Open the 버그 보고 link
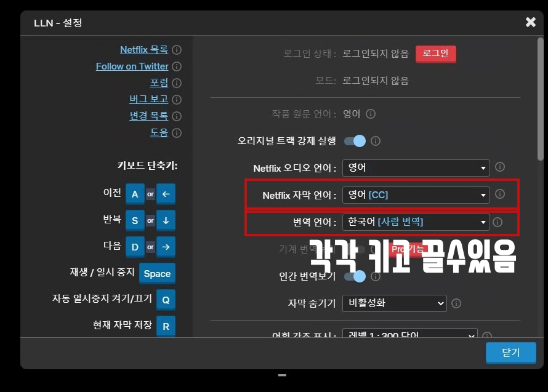 149,99
